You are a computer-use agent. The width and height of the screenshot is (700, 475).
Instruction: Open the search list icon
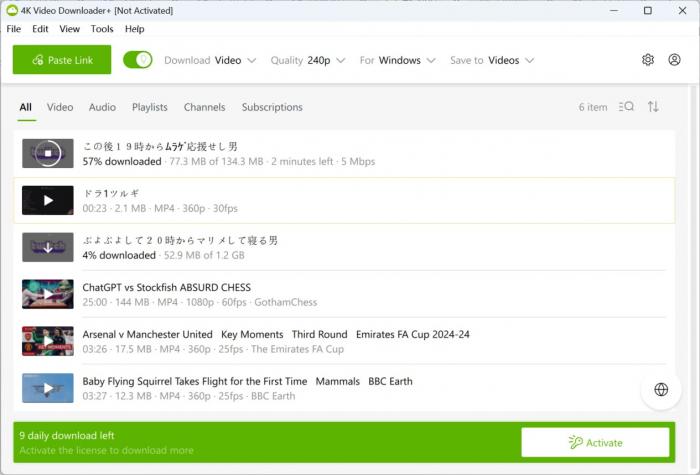[626, 107]
